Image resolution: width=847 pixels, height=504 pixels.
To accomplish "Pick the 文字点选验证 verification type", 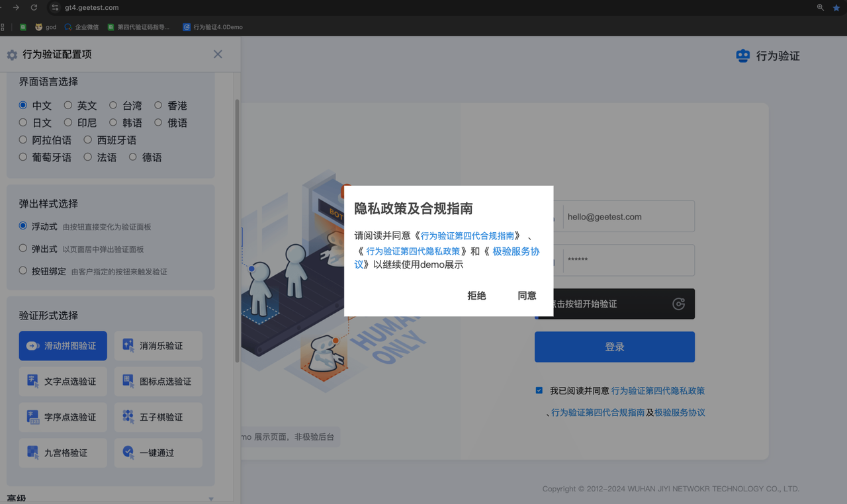I will [x=63, y=382].
